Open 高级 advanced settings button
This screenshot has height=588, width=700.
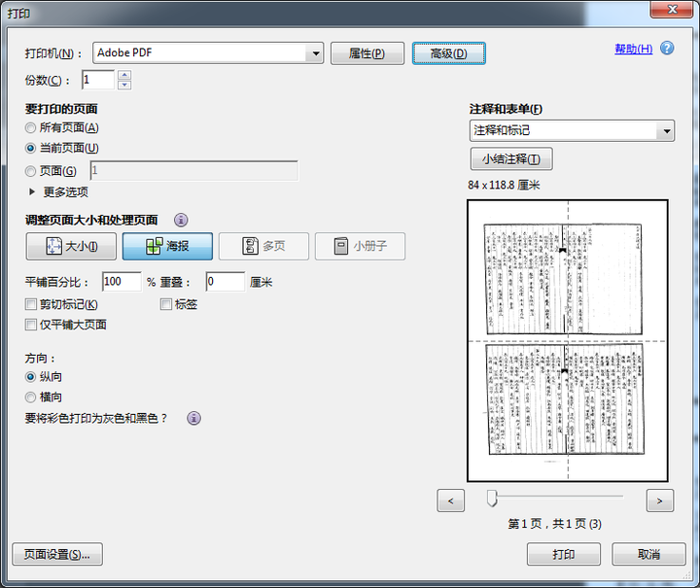[x=448, y=53]
